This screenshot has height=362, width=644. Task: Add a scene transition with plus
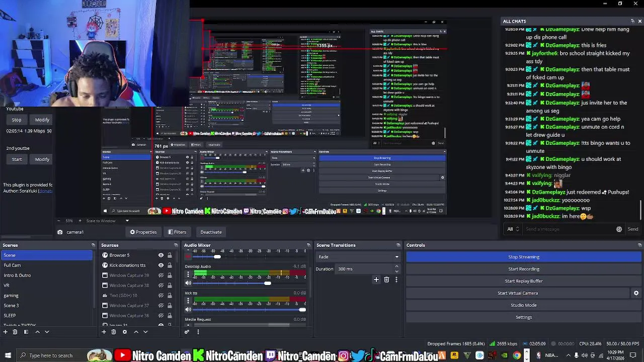376,280
